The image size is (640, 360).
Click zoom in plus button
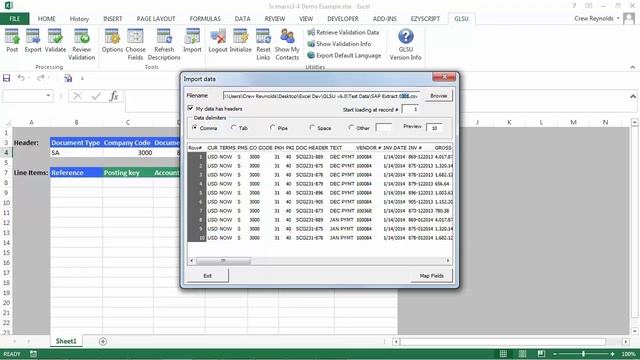pos(612,354)
